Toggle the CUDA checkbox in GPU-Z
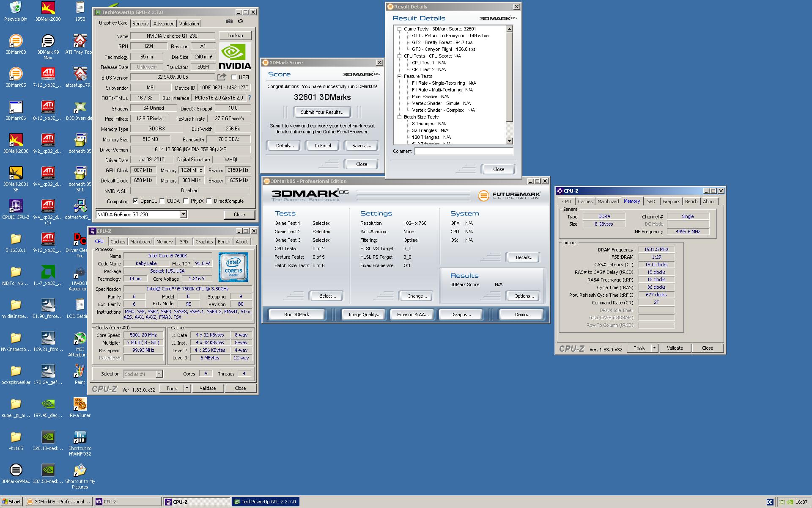Image resolution: width=812 pixels, height=508 pixels. [x=162, y=201]
